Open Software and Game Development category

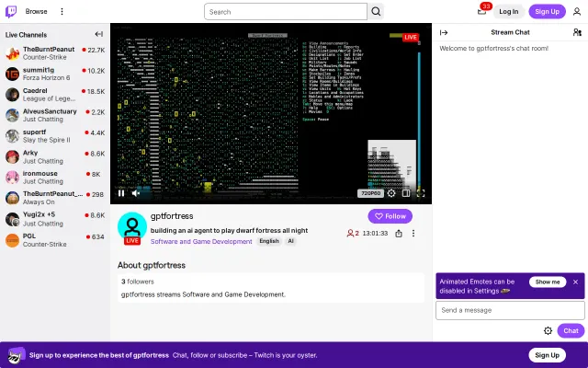click(201, 241)
